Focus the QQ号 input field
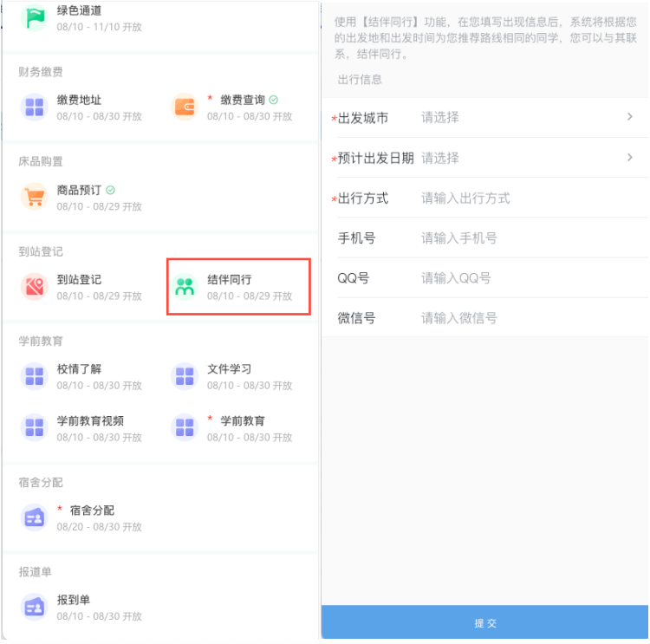Viewport: 650px width, 644px height. point(485,278)
